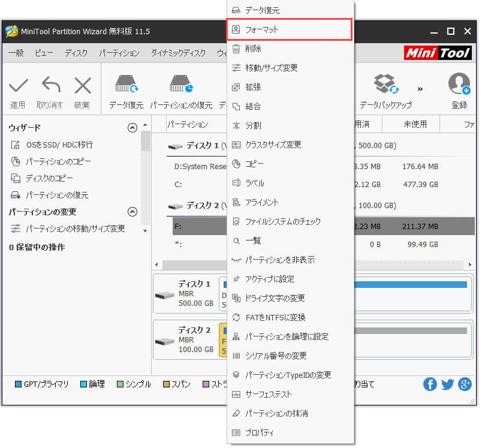
Task: Open the Facebook share icon
Action: click(x=430, y=384)
